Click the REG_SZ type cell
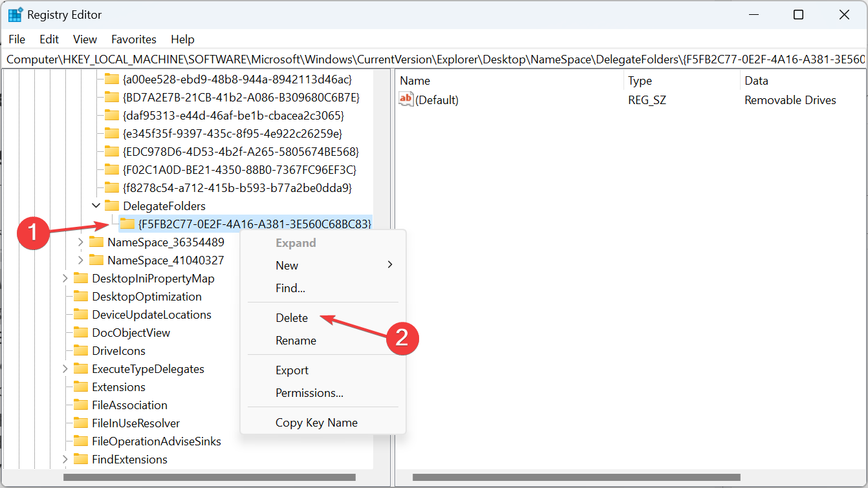 [x=647, y=100]
